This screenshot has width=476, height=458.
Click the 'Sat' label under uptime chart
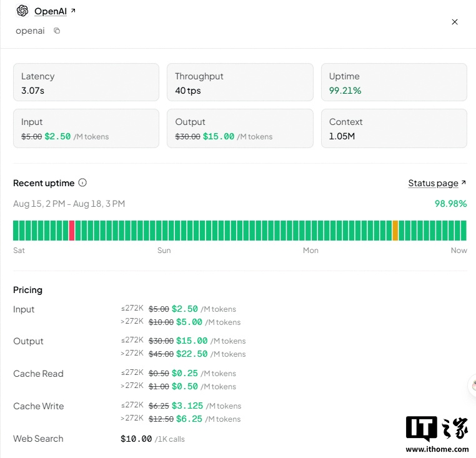tap(19, 251)
